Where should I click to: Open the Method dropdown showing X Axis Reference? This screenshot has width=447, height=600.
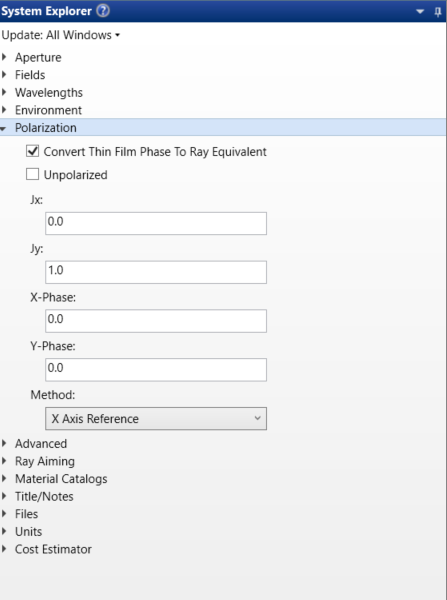pos(156,419)
